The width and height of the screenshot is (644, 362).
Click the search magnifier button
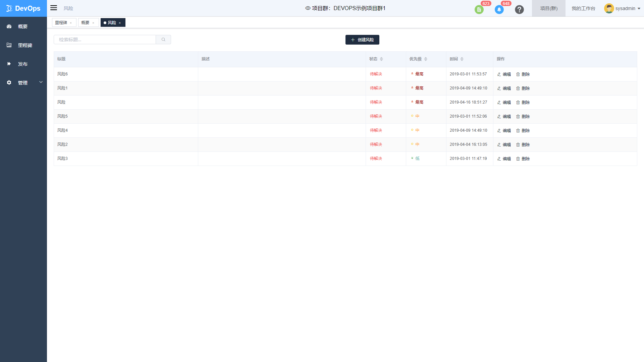163,40
